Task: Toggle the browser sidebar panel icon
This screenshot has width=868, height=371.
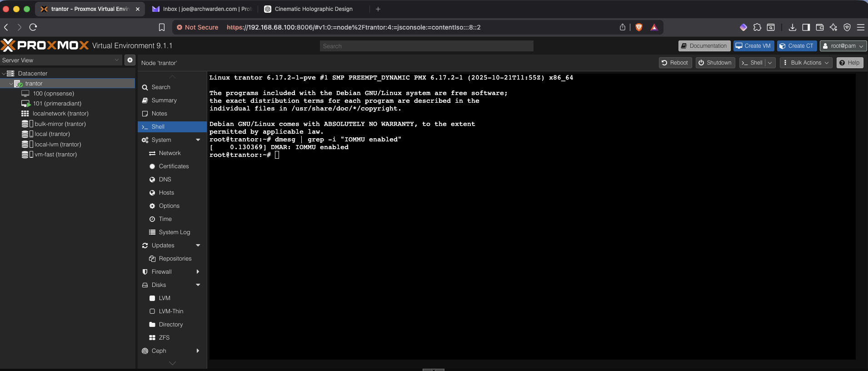Action: coord(806,27)
